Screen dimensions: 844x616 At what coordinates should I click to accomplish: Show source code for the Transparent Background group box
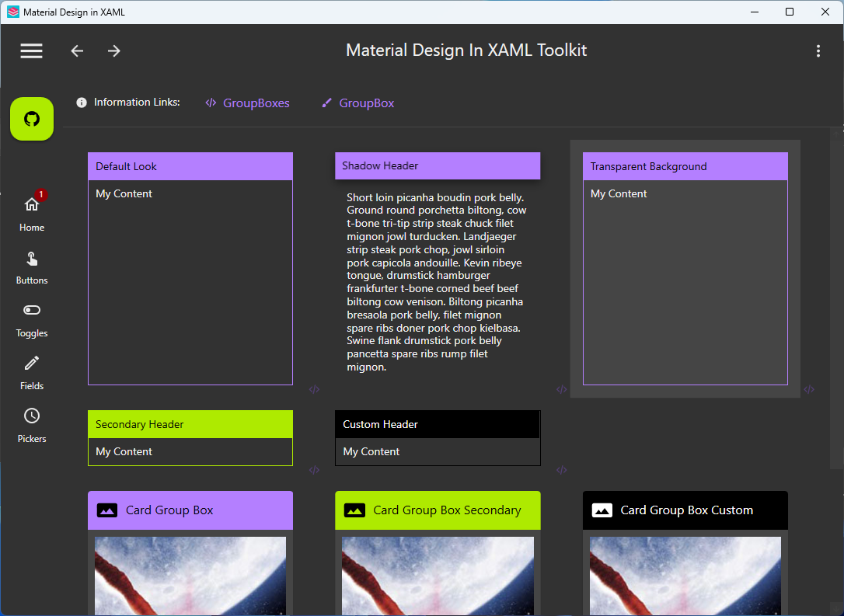809,389
